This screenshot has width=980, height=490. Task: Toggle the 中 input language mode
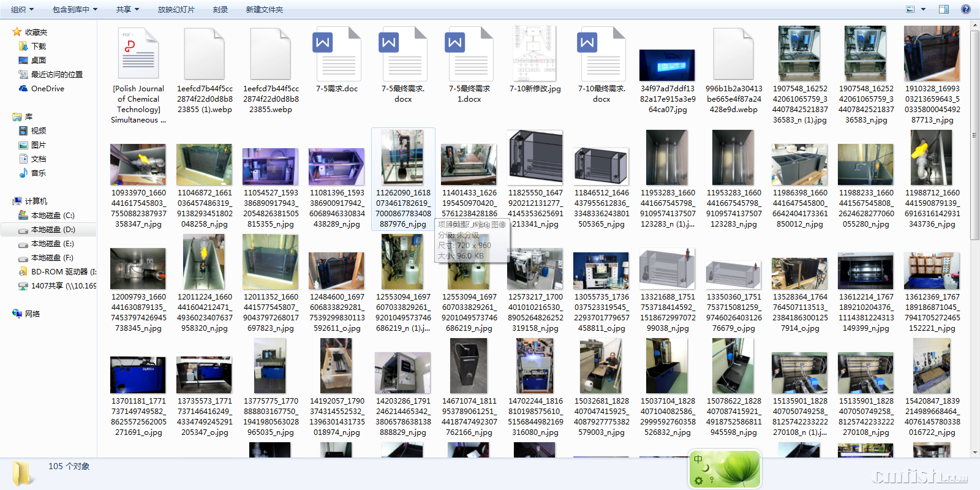point(698,459)
